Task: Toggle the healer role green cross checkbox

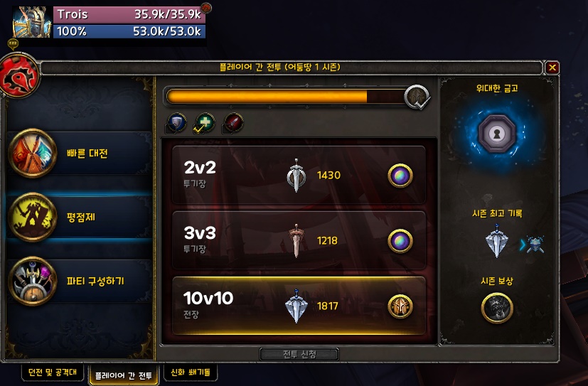Action: tap(204, 123)
